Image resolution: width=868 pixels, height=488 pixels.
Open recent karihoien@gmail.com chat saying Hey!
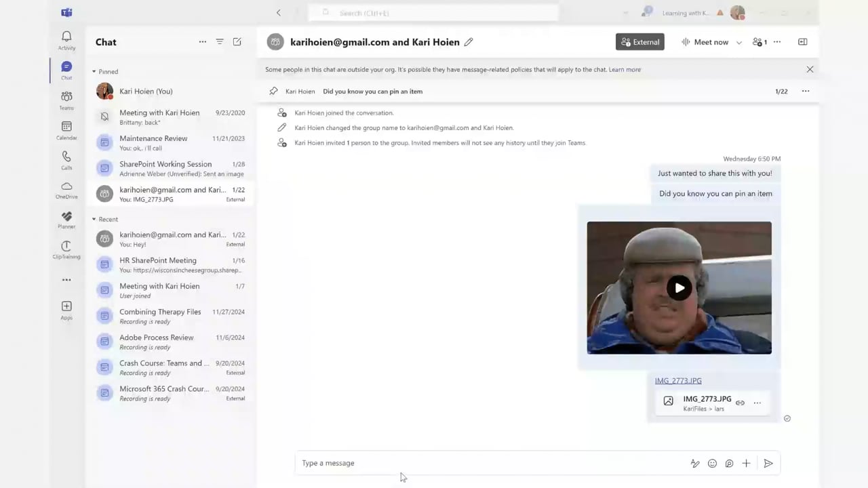[x=171, y=239]
